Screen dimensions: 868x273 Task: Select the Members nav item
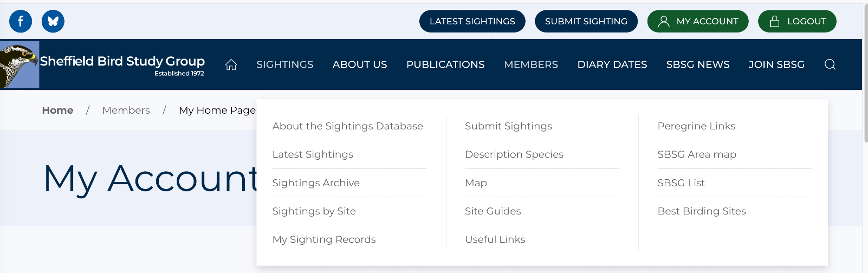(x=531, y=65)
